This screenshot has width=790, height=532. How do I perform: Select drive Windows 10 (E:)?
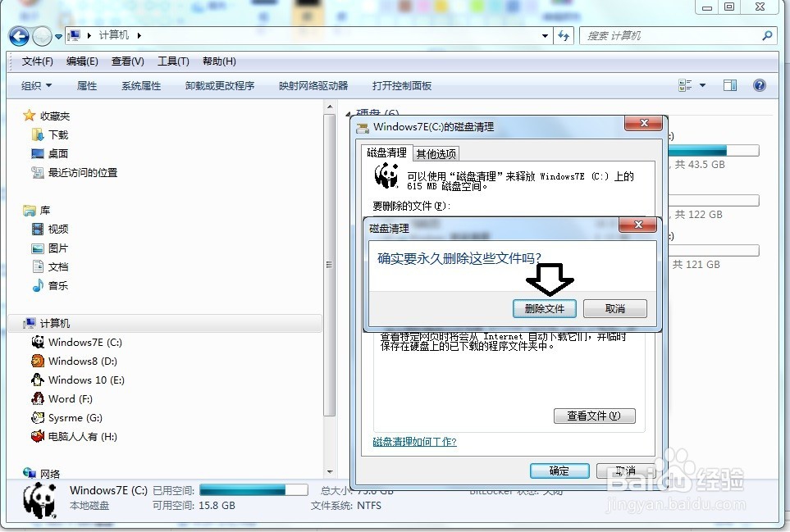78,380
